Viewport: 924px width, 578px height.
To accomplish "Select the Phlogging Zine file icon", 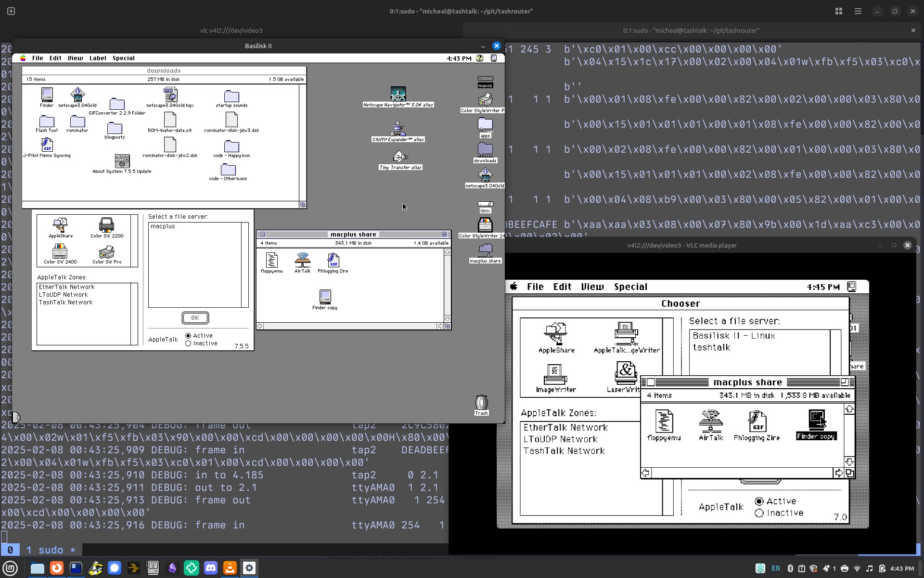I will pyautogui.click(x=333, y=260).
